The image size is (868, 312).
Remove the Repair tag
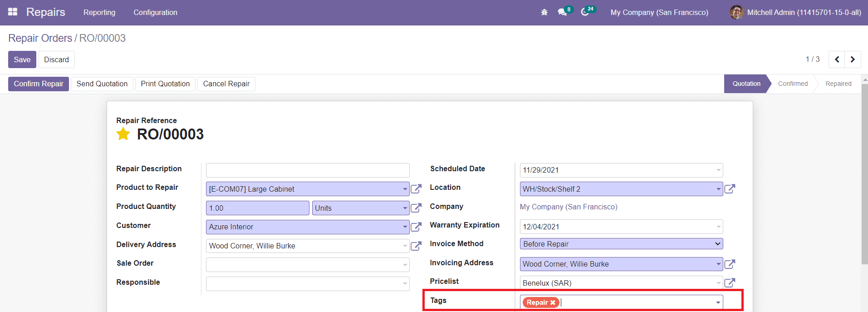tap(553, 302)
